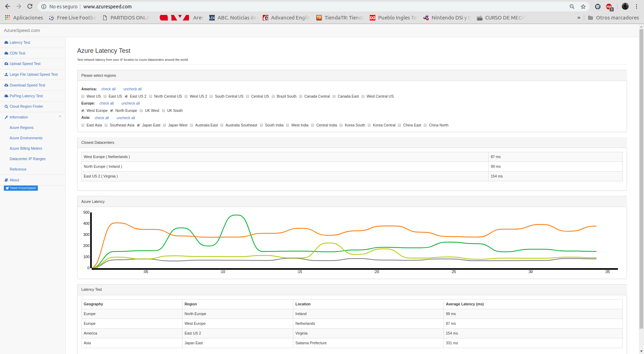Image resolution: width=644 pixels, height=354 pixels.
Task: Open Upload Speed Test in sidebar
Action: (x=25, y=64)
